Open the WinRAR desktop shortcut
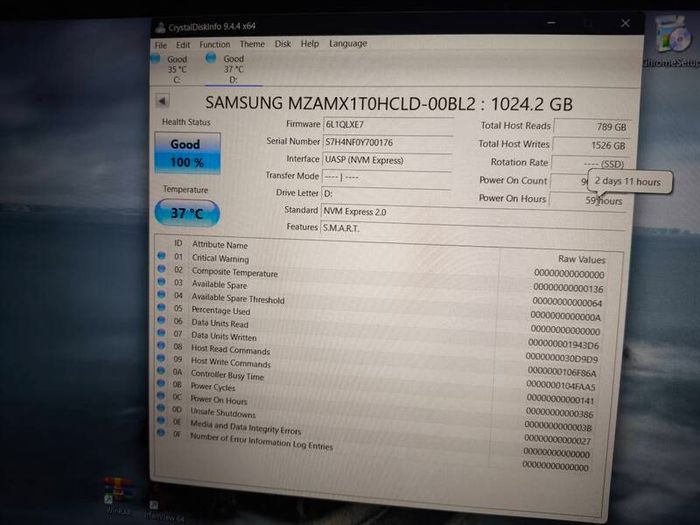Screen dimensions: 700x525 [118, 496]
